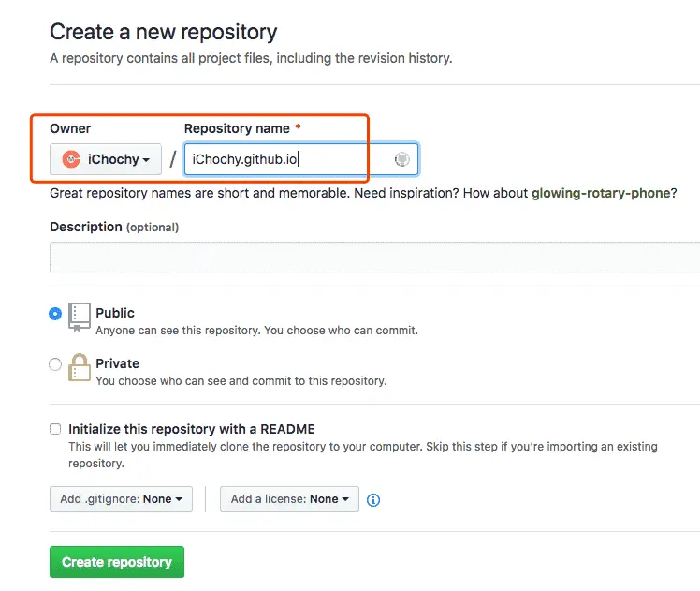Expand the Add .gitignore dropdown

point(121,499)
